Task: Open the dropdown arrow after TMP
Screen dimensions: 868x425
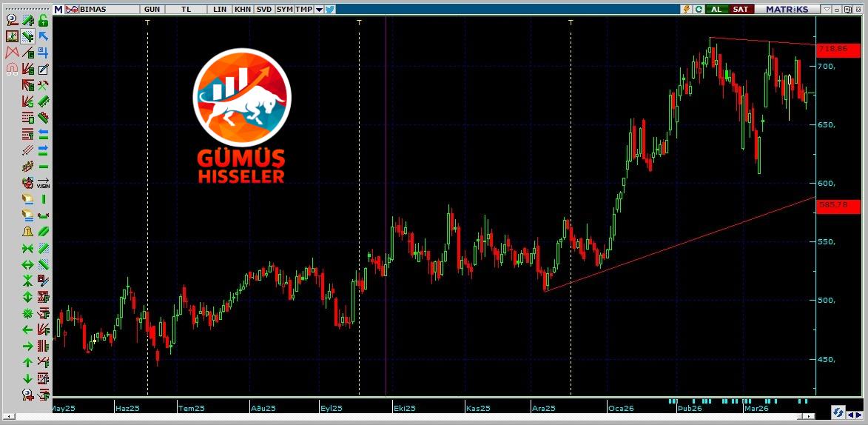Action: tap(319, 10)
